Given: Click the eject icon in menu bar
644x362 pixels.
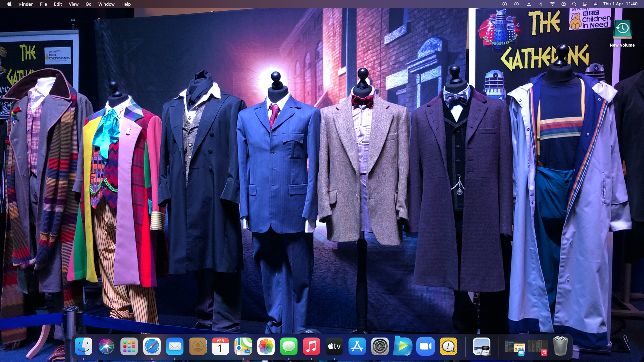Looking at the screenshot, I should click(x=529, y=4).
